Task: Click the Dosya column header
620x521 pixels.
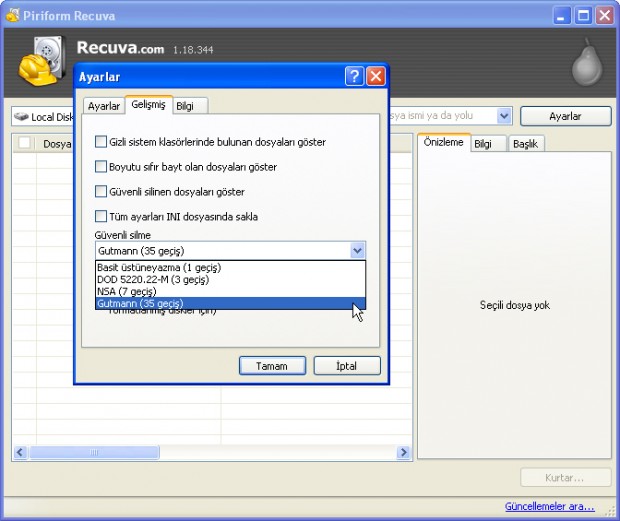Action: [x=55, y=143]
